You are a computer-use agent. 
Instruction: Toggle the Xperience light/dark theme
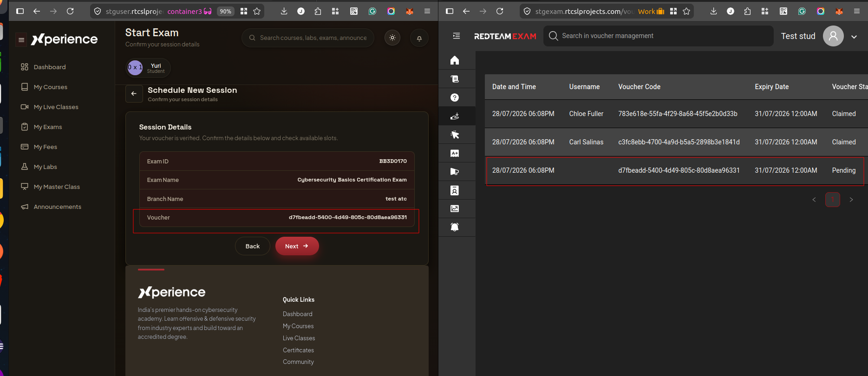[392, 38]
